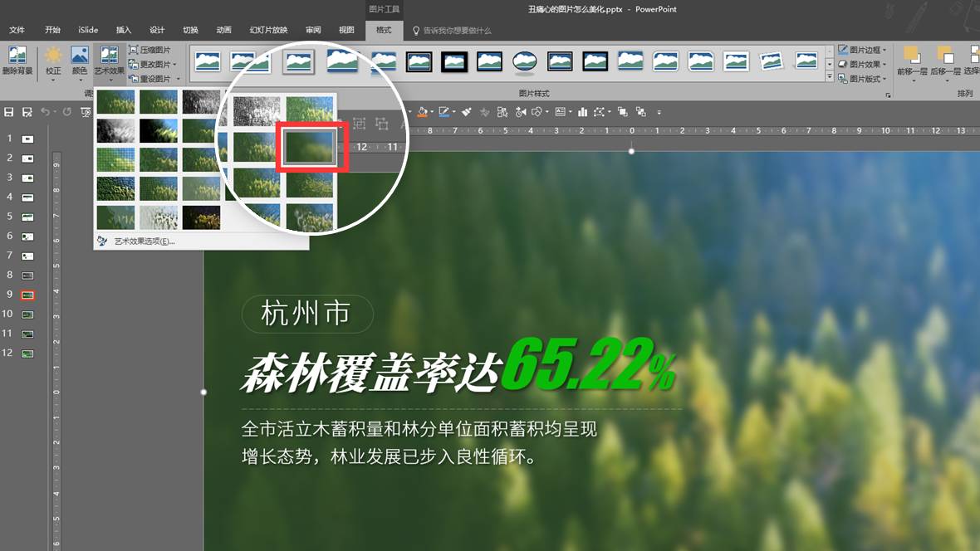Click the animation star icon in toolbar

click(484, 112)
